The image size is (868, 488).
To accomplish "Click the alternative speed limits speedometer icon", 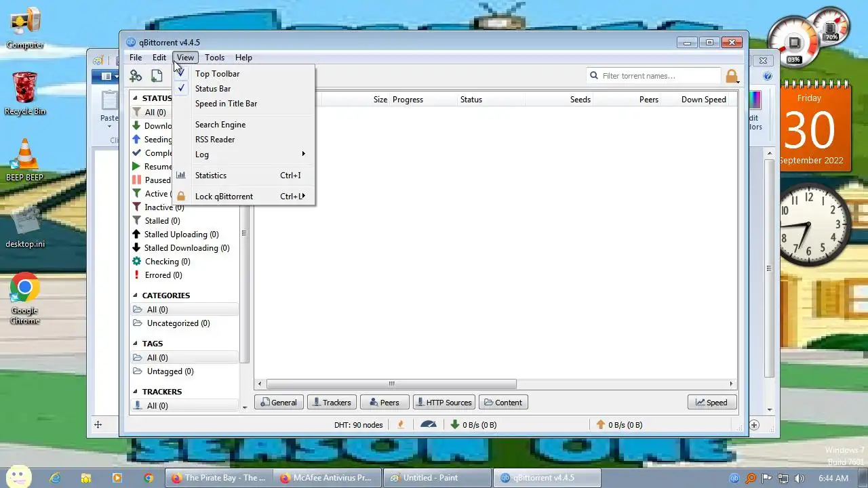I will point(429,425).
